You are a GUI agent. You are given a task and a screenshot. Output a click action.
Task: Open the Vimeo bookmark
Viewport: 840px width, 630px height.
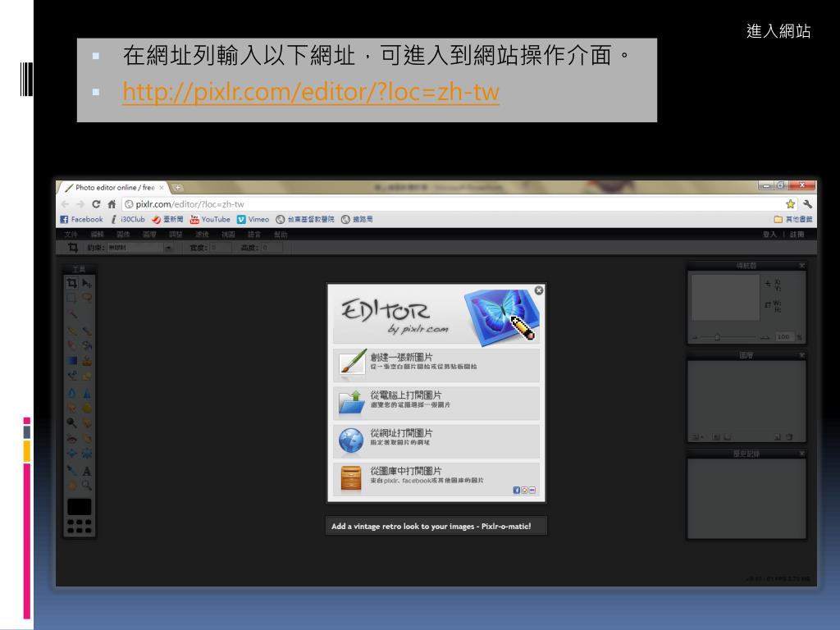coord(253,219)
